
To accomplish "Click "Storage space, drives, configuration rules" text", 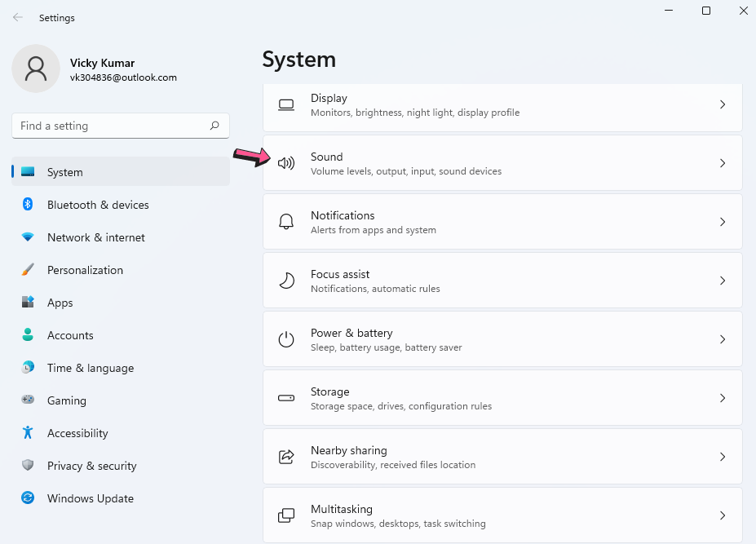I will pyautogui.click(x=401, y=406).
